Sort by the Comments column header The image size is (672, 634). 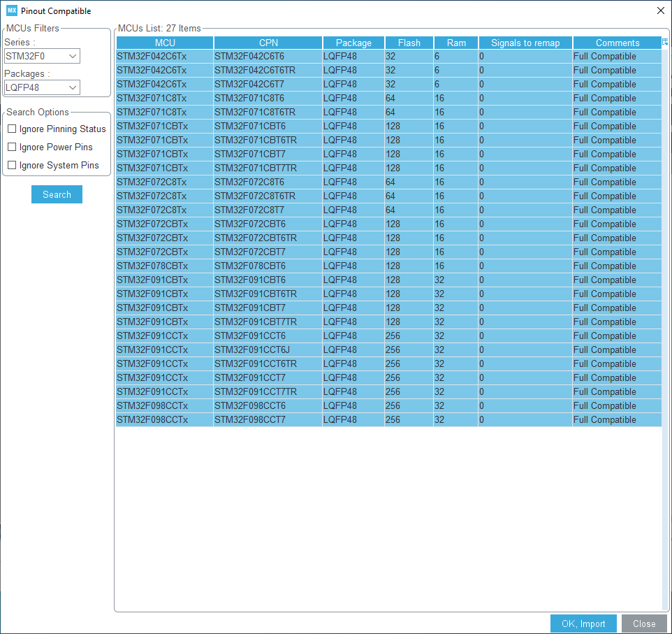617,43
